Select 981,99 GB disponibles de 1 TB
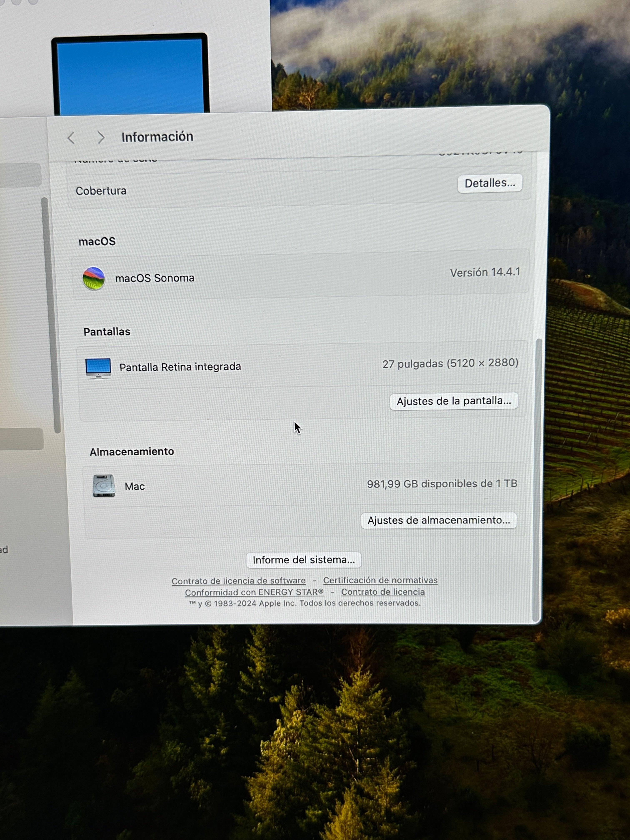The image size is (630, 840). [442, 483]
